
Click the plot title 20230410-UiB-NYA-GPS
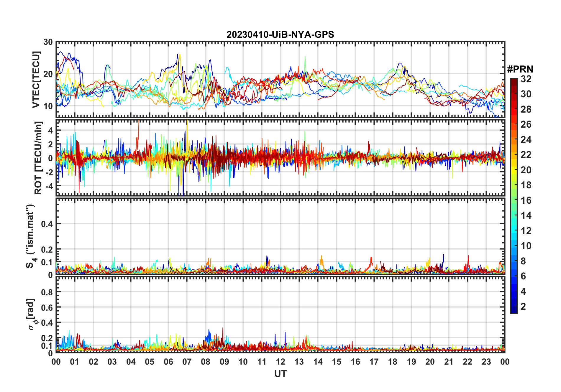pos(280,35)
